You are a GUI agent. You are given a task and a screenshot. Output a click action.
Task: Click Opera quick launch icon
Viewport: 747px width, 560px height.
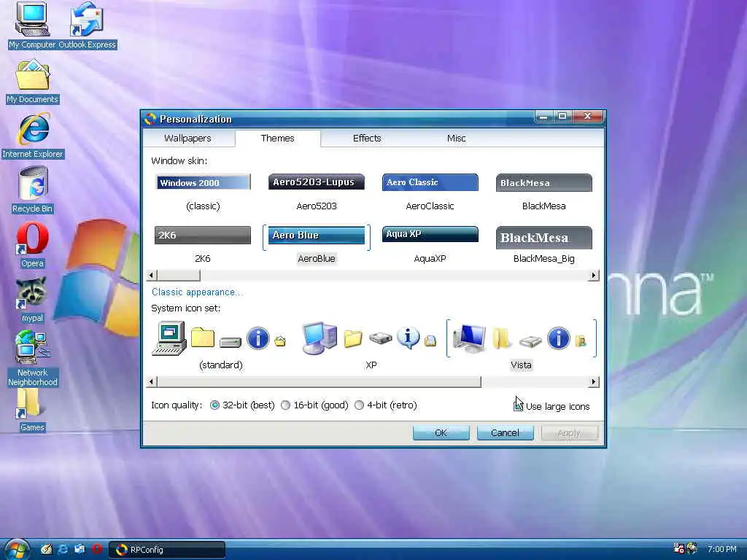[97, 549]
